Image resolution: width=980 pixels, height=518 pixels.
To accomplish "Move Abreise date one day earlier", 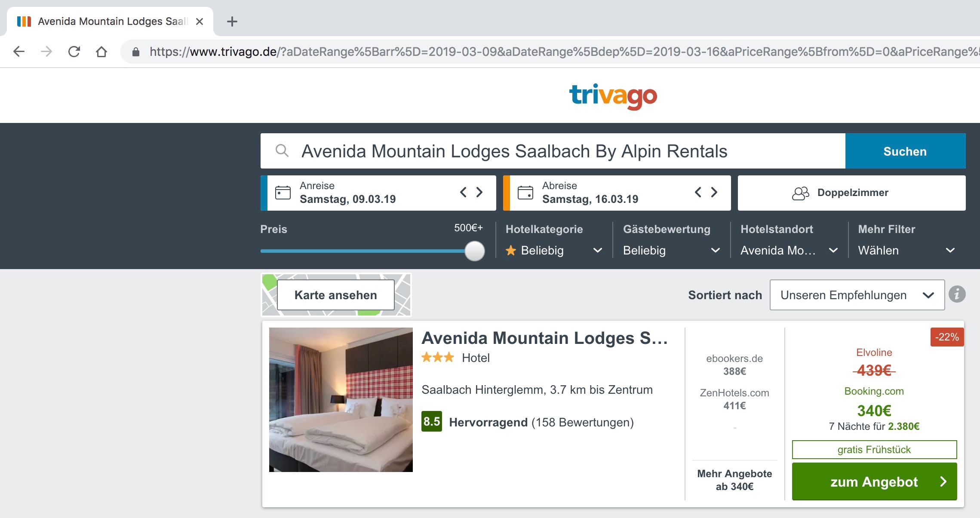I will pos(698,192).
